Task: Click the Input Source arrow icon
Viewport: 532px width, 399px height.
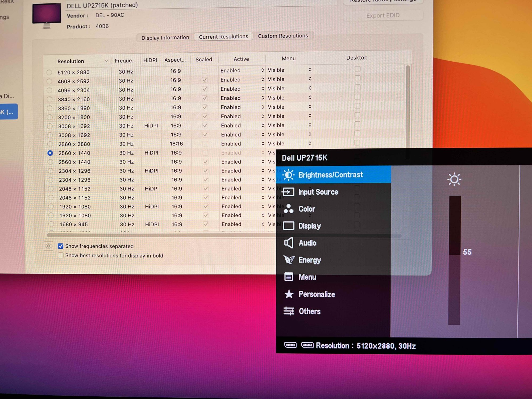Action: pos(288,192)
